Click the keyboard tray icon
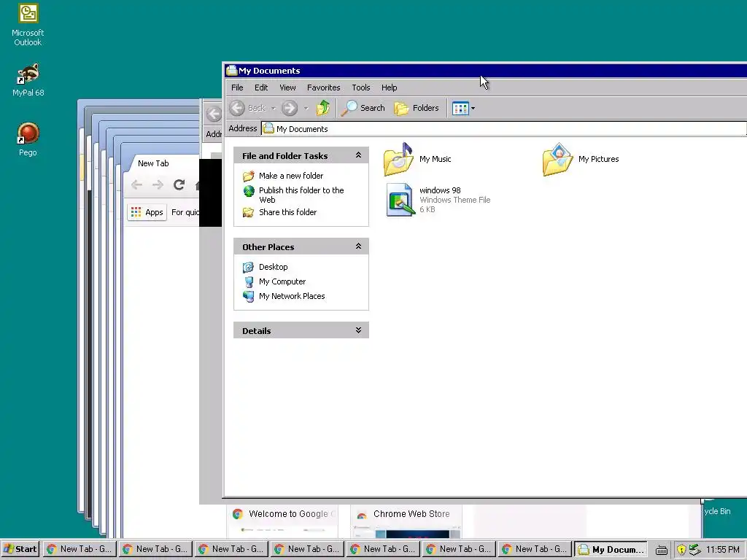747x560 pixels. point(661,550)
